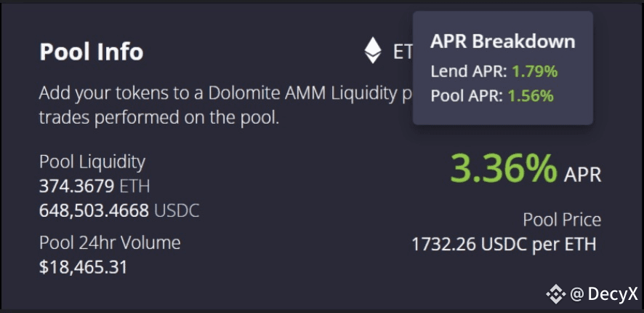Select the Pool APR 1.56% line
The width and height of the screenshot is (644, 313).
(x=492, y=96)
